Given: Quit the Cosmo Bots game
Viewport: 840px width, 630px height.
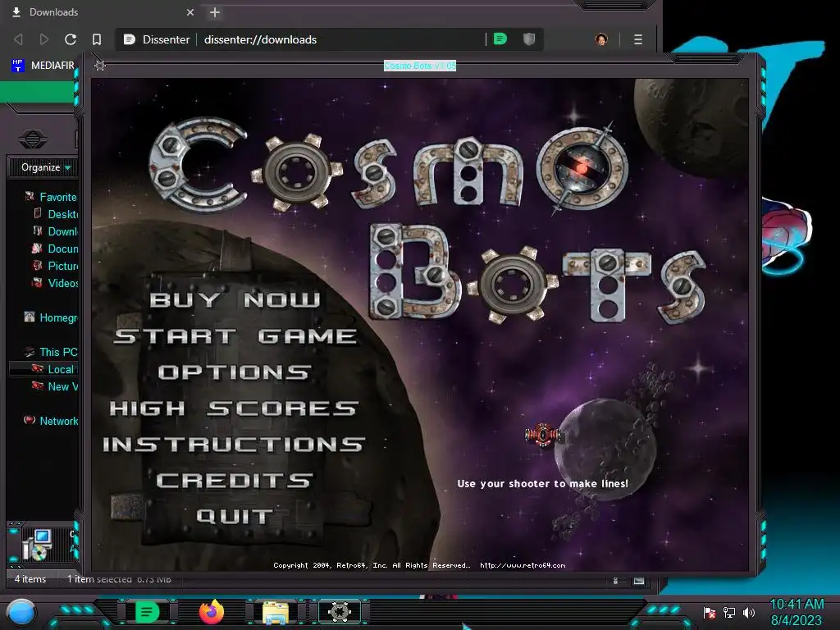Looking at the screenshot, I should coord(235,517).
